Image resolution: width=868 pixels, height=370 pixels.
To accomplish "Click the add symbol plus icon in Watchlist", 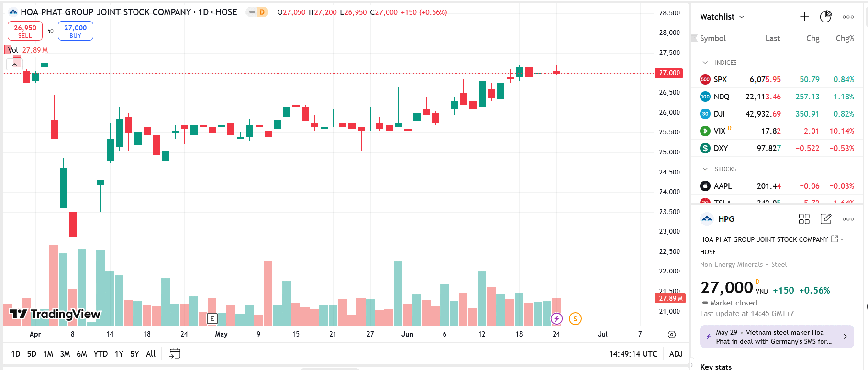I will [x=804, y=17].
